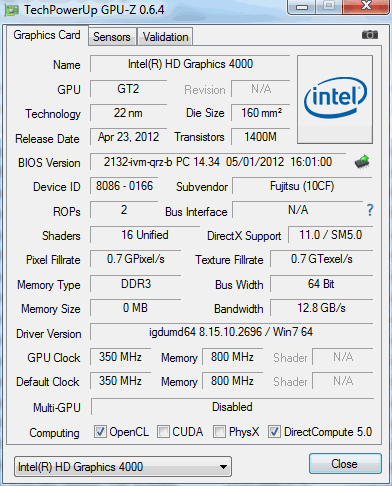Click the Close button
This screenshot has height=486, width=392.
point(345,464)
